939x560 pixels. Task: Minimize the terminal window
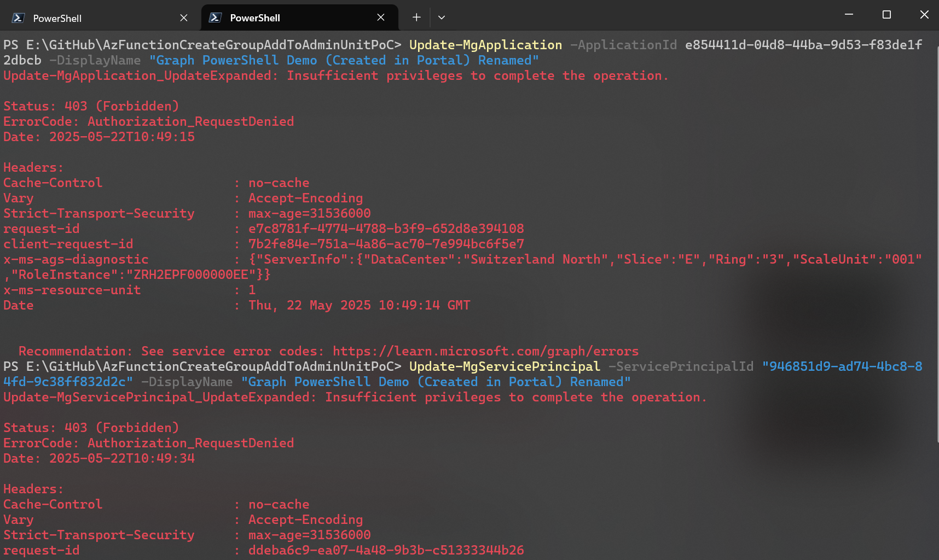tap(849, 15)
